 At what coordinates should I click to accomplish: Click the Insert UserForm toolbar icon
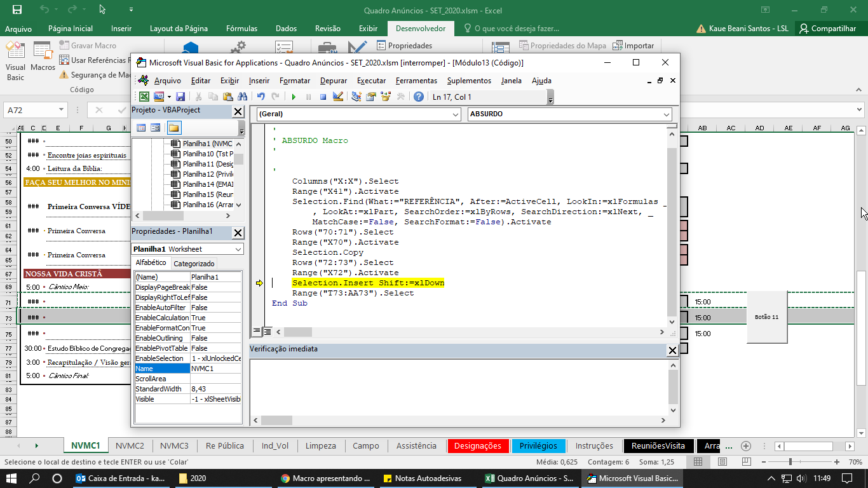[158, 97]
